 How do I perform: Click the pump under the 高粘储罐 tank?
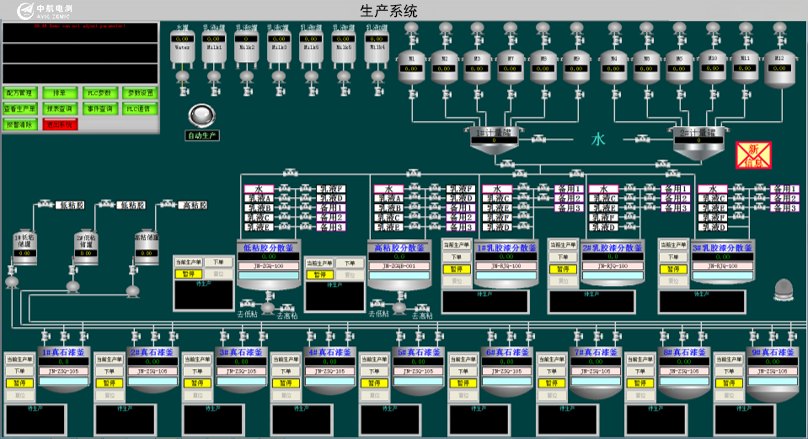(x=134, y=291)
